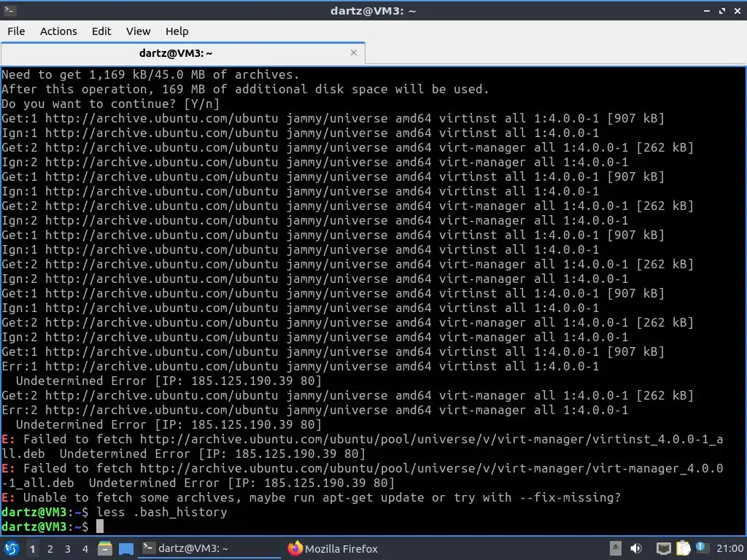
Task: Click the 'Err:1' virtinst line
Action: 300,366
